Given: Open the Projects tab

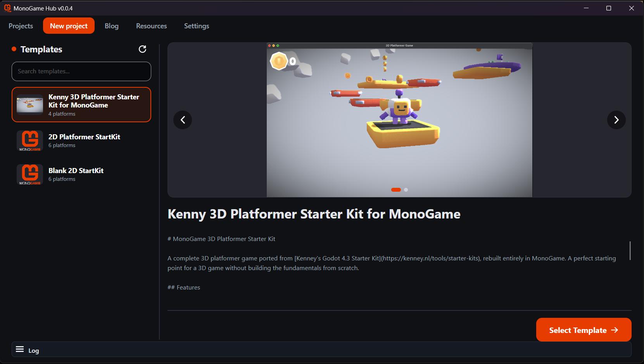Looking at the screenshot, I should pyautogui.click(x=21, y=26).
